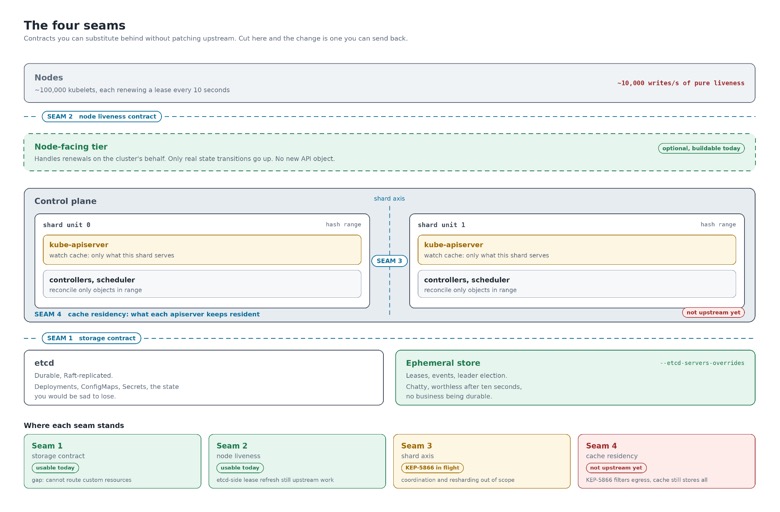Select the Nodes box at top
The width and height of the screenshot is (780, 512).
point(390,83)
